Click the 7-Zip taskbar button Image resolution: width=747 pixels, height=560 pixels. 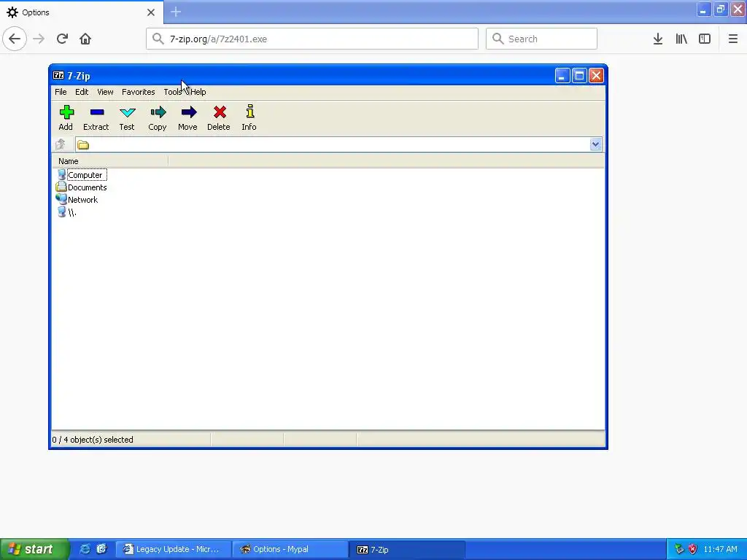click(406, 549)
